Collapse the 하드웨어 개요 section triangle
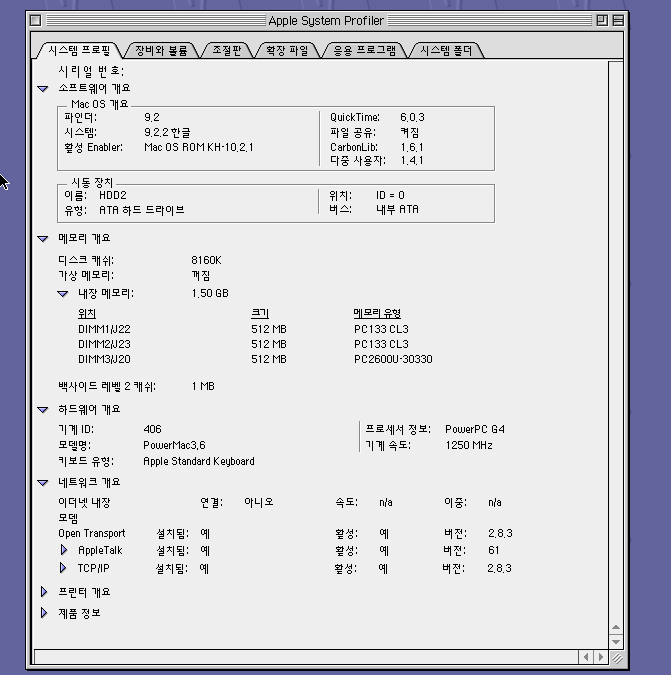The height and width of the screenshot is (675, 671). (43, 409)
